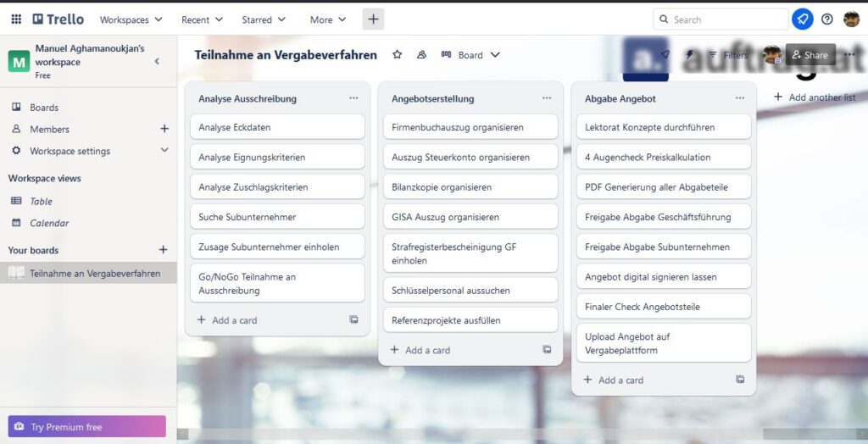Open card Analyse Zuschlagskriterien

(x=277, y=186)
